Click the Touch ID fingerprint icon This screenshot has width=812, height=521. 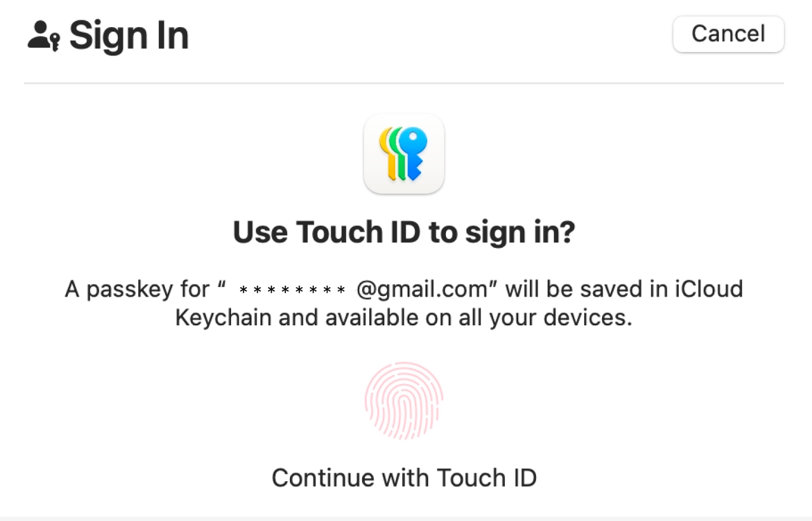404,401
